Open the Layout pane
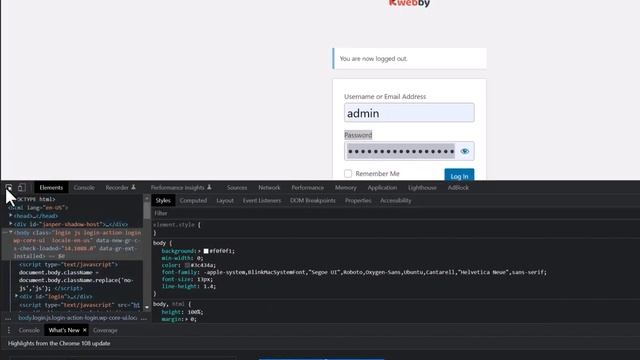 click(225, 200)
